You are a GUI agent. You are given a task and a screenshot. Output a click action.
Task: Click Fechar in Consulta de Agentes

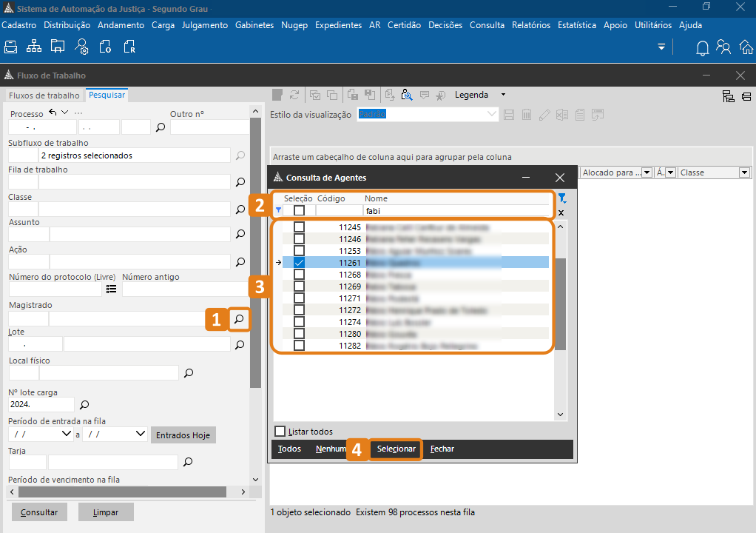442,449
